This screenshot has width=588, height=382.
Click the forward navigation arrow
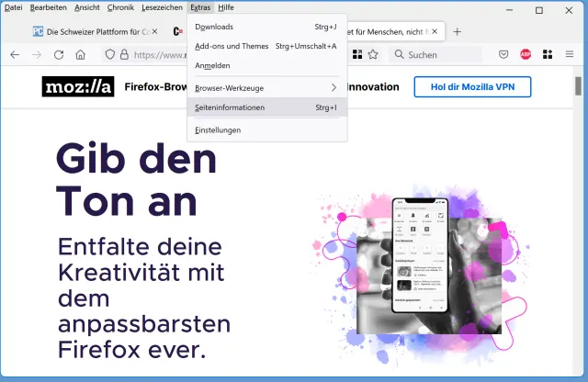[37, 55]
